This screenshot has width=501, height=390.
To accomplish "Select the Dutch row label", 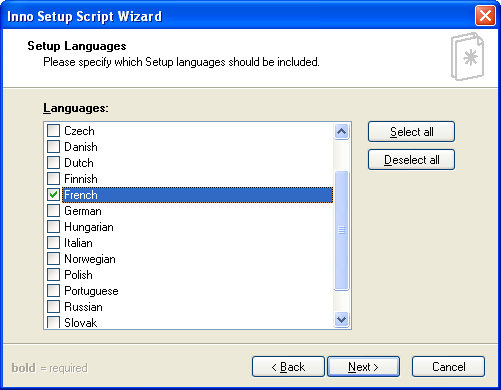I will (x=79, y=163).
